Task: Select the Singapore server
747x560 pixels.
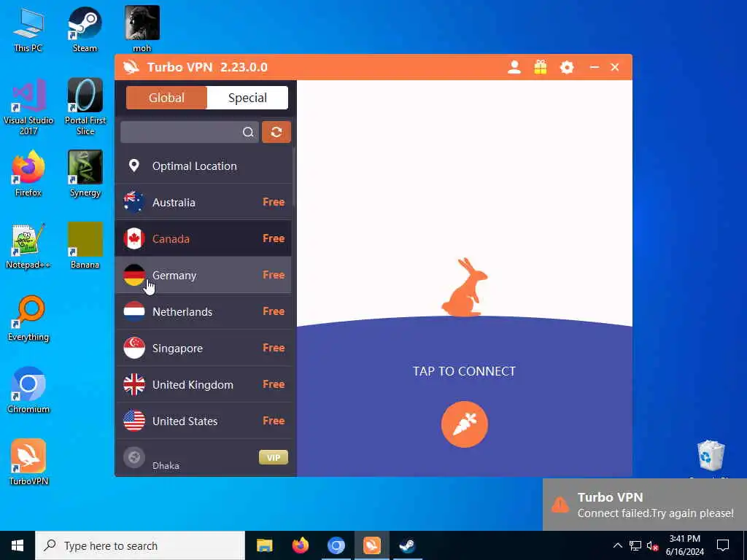Action: pos(204,348)
